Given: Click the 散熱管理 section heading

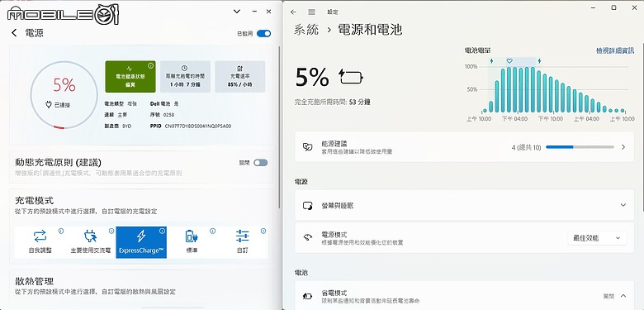Looking at the screenshot, I should (x=35, y=282).
